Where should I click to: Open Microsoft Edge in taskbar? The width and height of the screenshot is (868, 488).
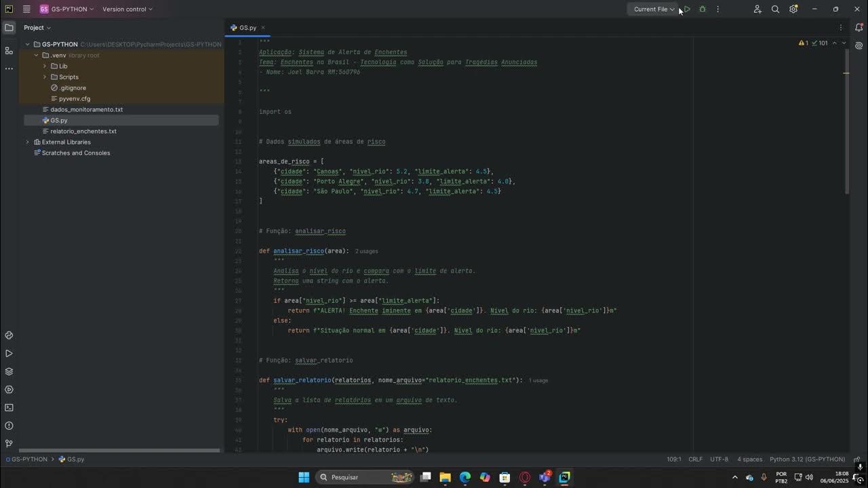point(465,477)
